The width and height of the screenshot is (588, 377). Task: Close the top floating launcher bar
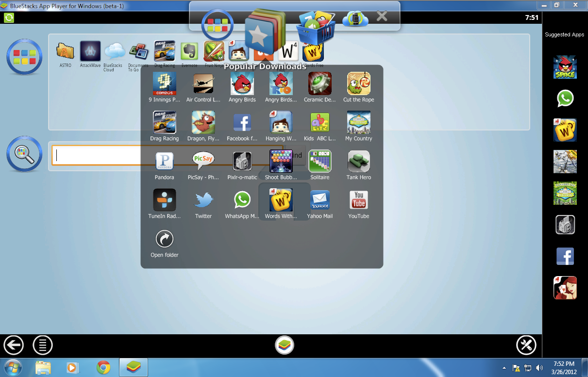tap(382, 16)
